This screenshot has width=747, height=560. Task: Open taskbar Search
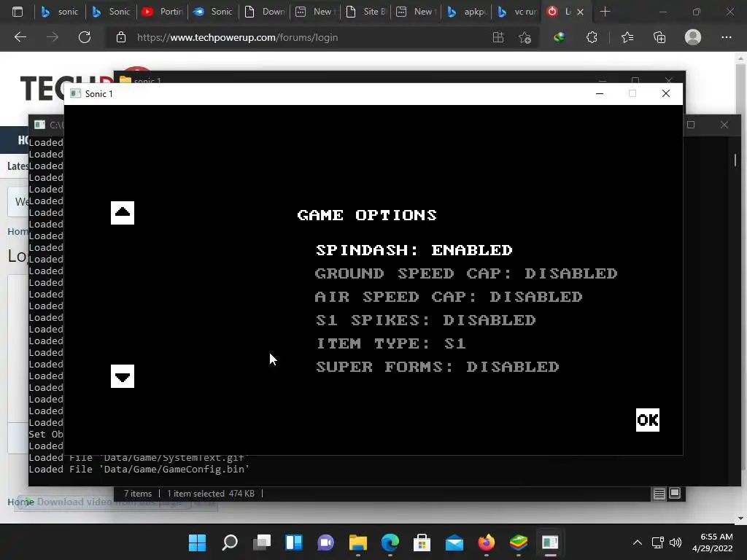click(x=230, y=542)
